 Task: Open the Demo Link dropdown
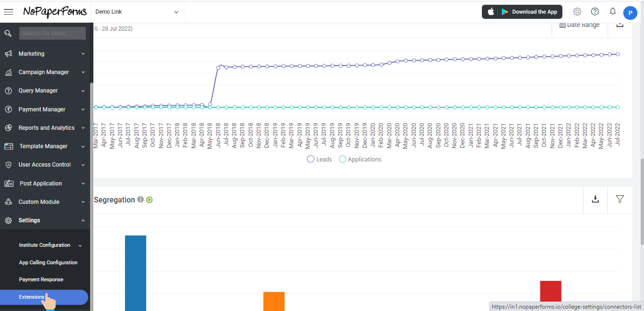point(137,12)
